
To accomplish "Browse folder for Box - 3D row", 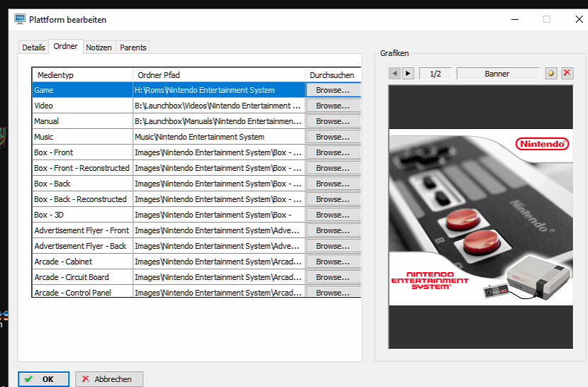I will tap(333, 215).
